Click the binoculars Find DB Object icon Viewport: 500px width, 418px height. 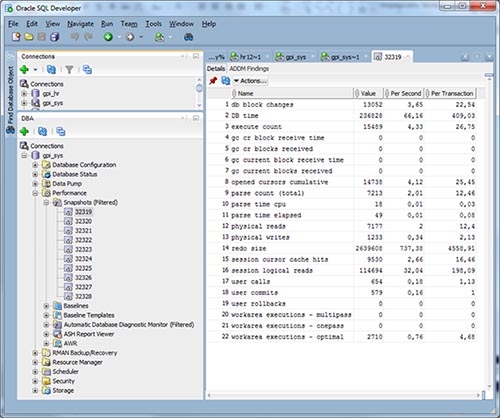point(189,37)
